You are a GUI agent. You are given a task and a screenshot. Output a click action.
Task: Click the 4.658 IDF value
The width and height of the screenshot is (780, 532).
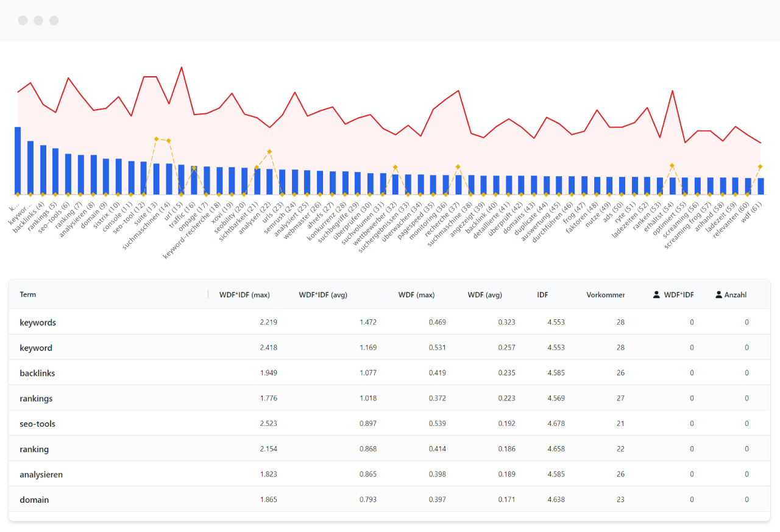coord(556,449)
